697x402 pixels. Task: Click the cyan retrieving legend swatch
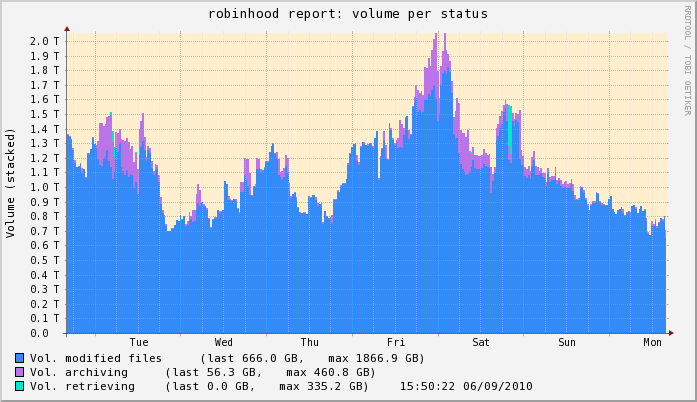[x=20, y=385]
